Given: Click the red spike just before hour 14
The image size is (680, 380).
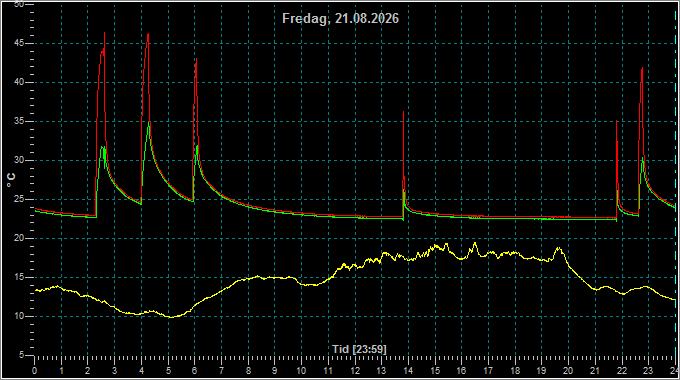Looking at the screenshot, I should (x=403, y=112).
